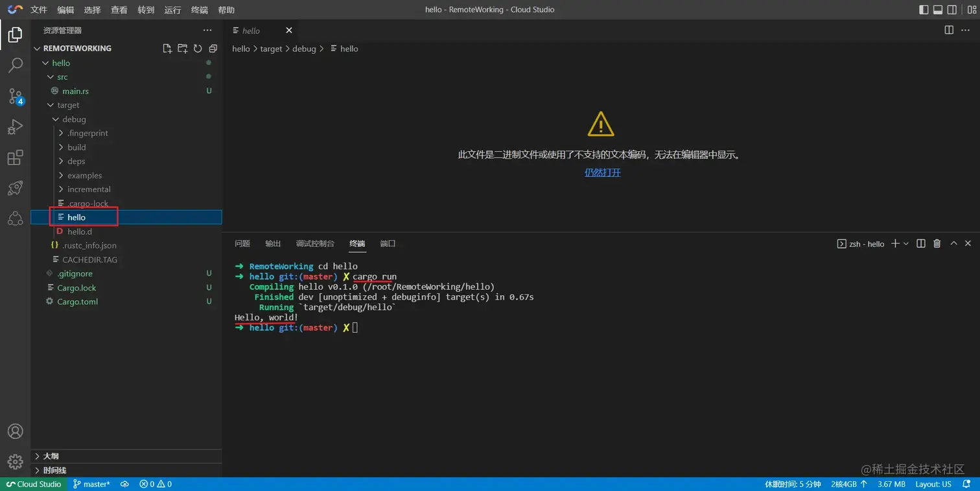Switch to the 问题 panel tab
Image resolution: width=980 pixels, height=491 pixels.
242,244
